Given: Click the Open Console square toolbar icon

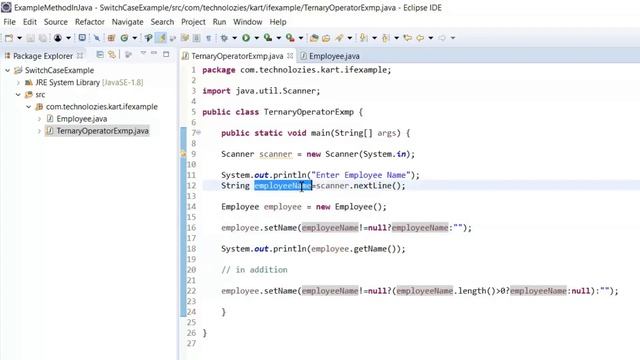Looking at the screenshot, I should click(82, 38).
